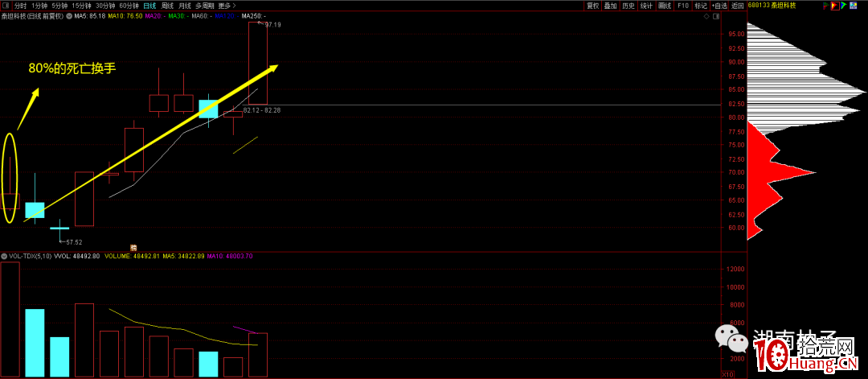The height and width of the screenshot is (379, 868).
Task: Click the 叠加 overlay button
Action: point(611,6)
